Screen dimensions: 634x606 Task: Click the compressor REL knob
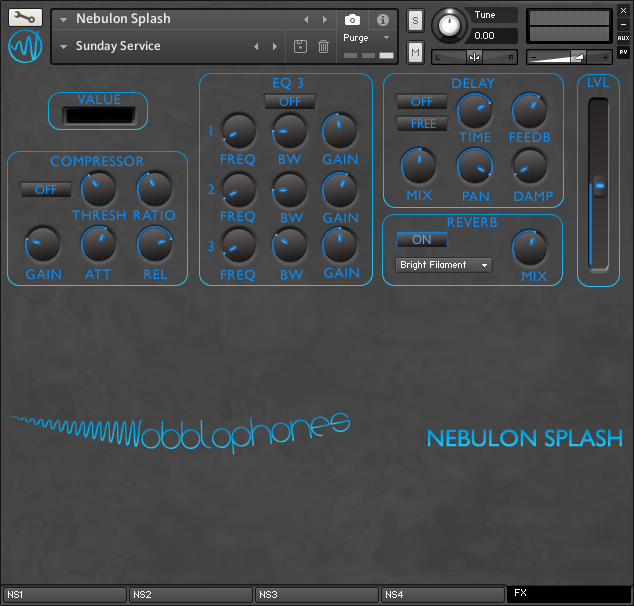pos(154,245)
